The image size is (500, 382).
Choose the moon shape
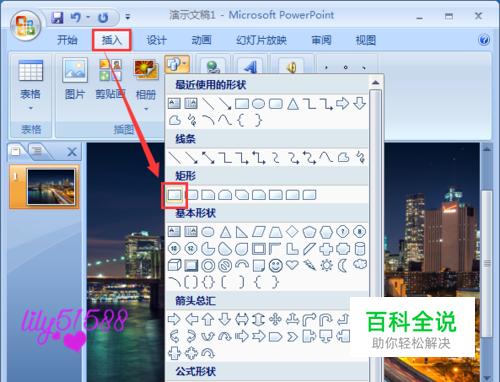[x=342, y=266]
